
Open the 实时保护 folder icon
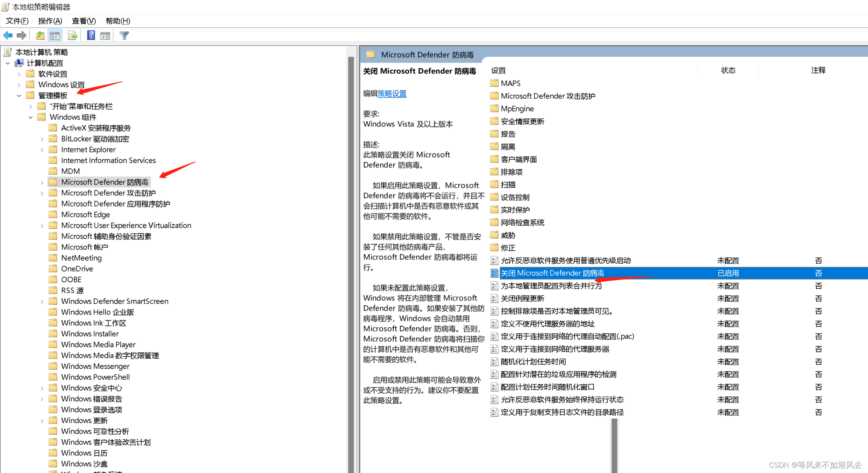pyautogui.click(x=494, y=210)
